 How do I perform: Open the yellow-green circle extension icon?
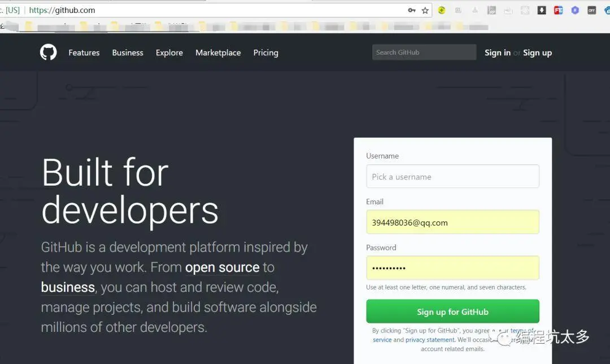pos(442,11)
